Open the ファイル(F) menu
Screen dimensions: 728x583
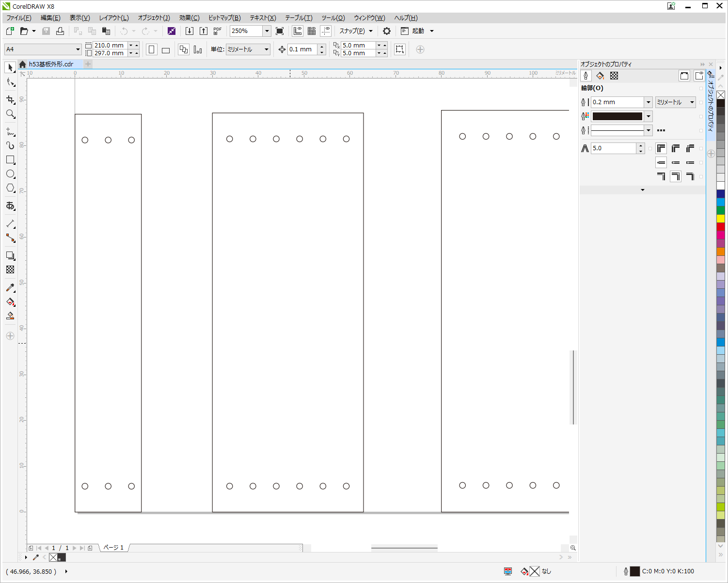(x=19, y=18)
